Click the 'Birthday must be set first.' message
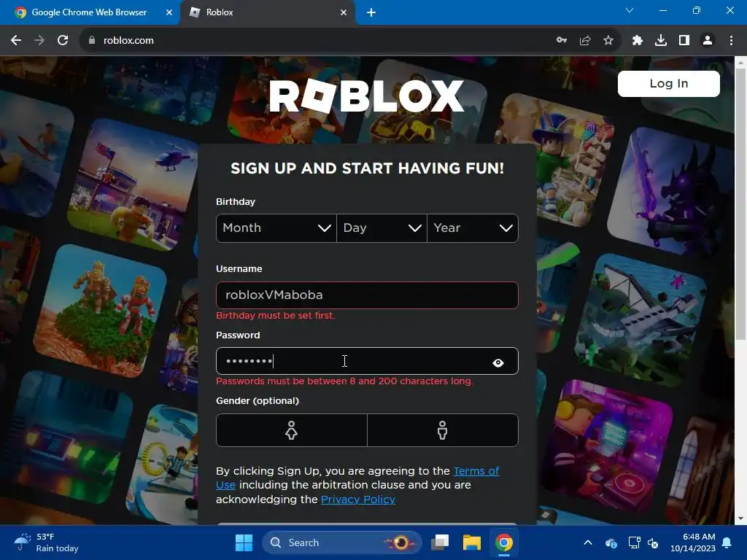Image resolution: width=747 pixels, height=560 pixels. 275,315
